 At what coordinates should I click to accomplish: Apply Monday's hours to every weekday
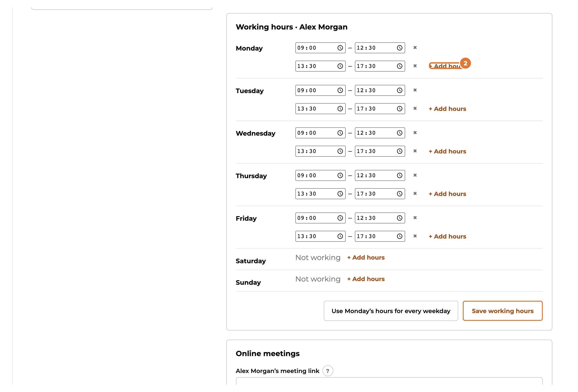pyautogui.click(x=391, y=311)
